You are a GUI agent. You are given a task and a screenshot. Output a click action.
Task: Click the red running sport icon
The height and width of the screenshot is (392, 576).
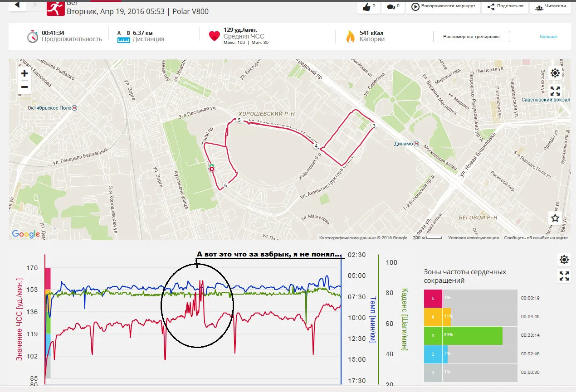click(55, 8)
